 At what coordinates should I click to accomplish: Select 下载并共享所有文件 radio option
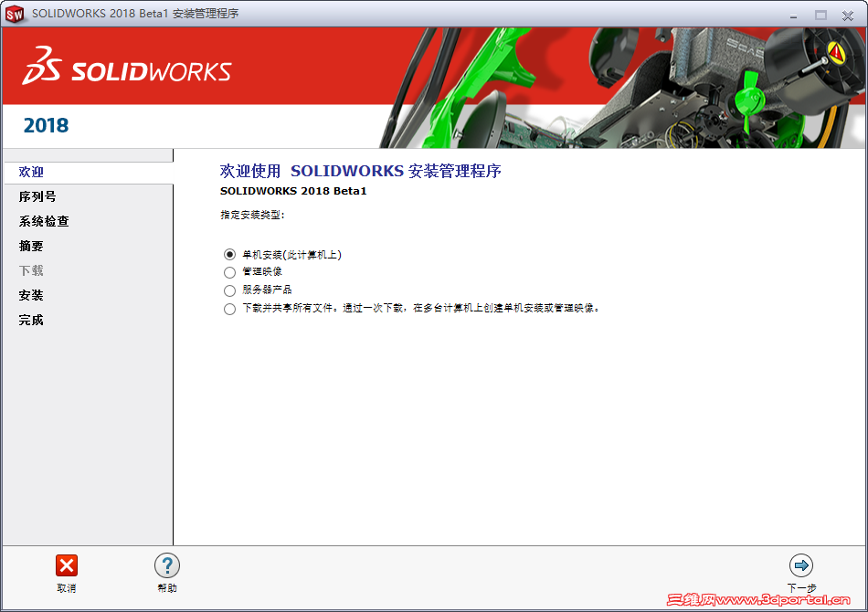coord(229,309)
